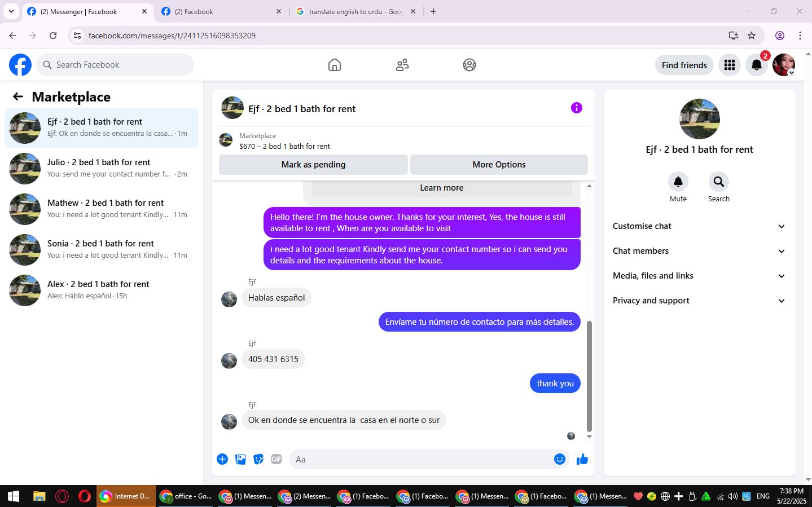Screen dimensions: 812x507
Task: Open the Julio conversation
Action: pos(102,169)
